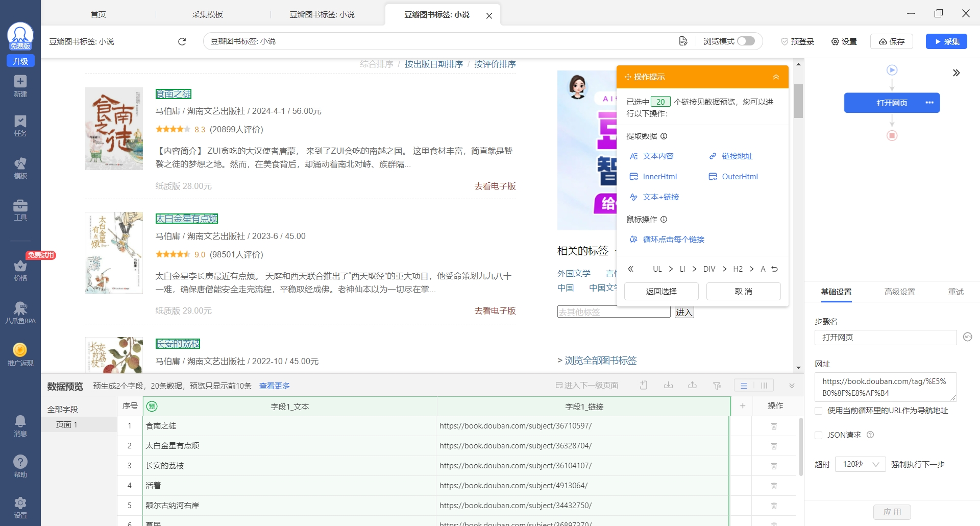Check 使用当前循环里的URL作为导航地址
The width and height of the screenshot is (980, 526).
tap(818, 411)
